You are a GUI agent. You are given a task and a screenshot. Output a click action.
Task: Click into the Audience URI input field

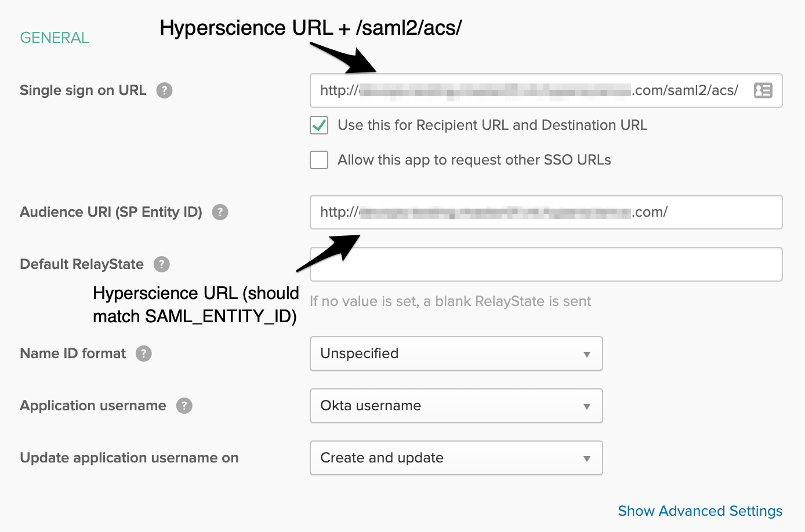click(x=546, y=212)
